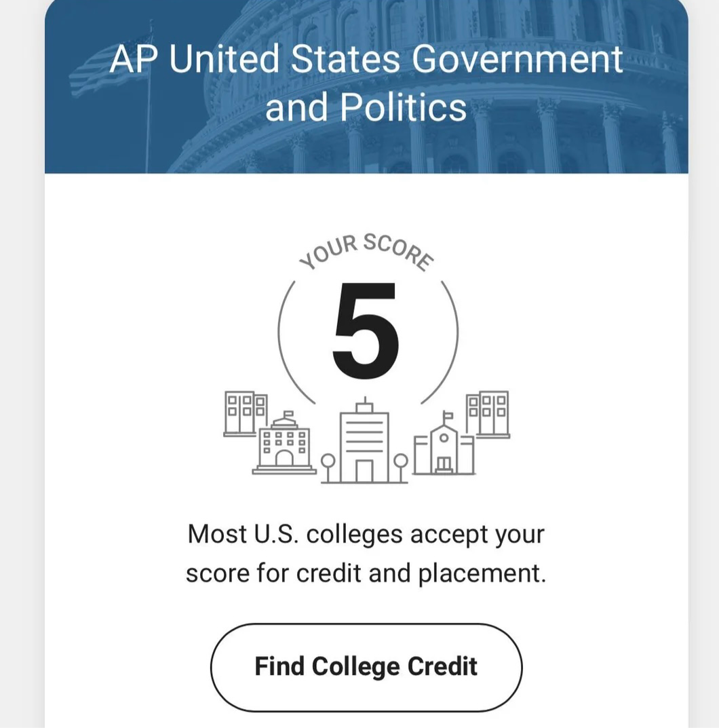Click the 'Most U.S. colleges accept your' text line
This screenshot has height=728, width=719.
point(366,534)
